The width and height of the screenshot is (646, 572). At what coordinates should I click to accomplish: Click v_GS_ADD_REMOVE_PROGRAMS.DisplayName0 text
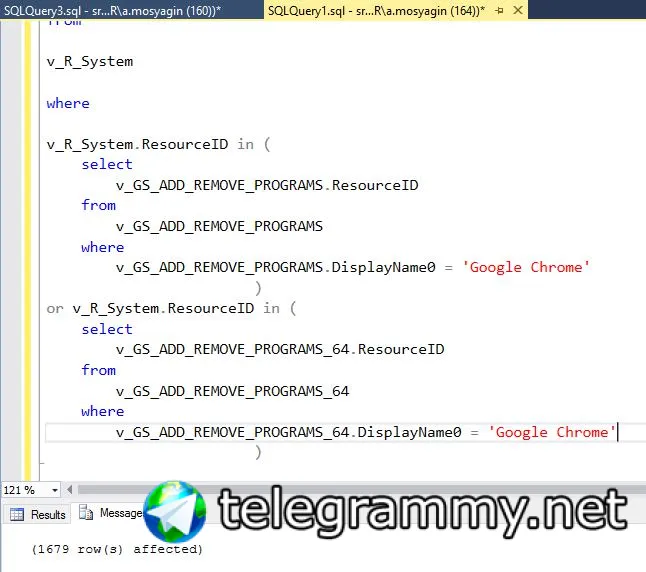[276, 267]
